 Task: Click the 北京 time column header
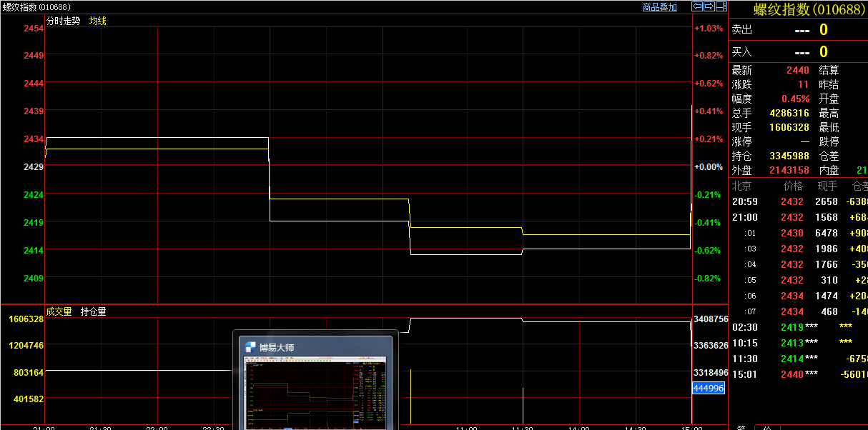pyautogui.click(x=742, y=186)
